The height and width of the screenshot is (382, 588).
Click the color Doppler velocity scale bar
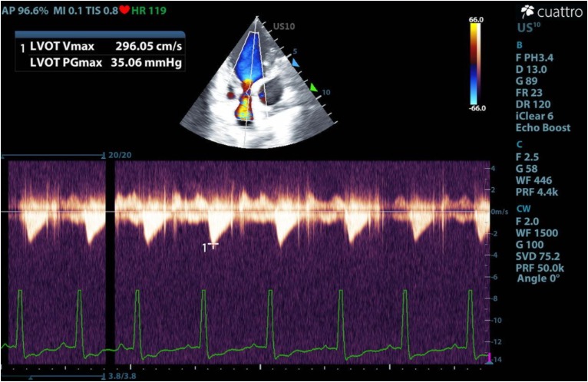(x=474, y=64)
